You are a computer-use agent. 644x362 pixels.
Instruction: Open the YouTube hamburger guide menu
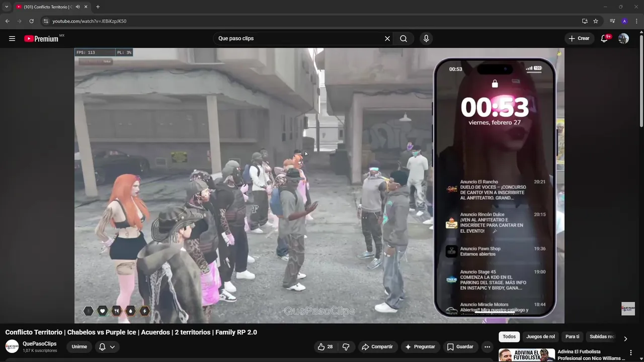point(12,39)
